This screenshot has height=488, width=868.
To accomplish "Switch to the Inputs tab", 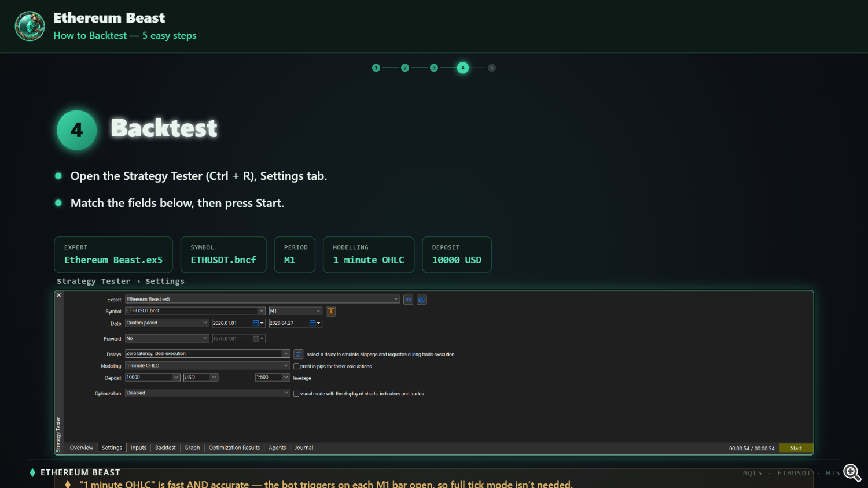I will point(138,448).
